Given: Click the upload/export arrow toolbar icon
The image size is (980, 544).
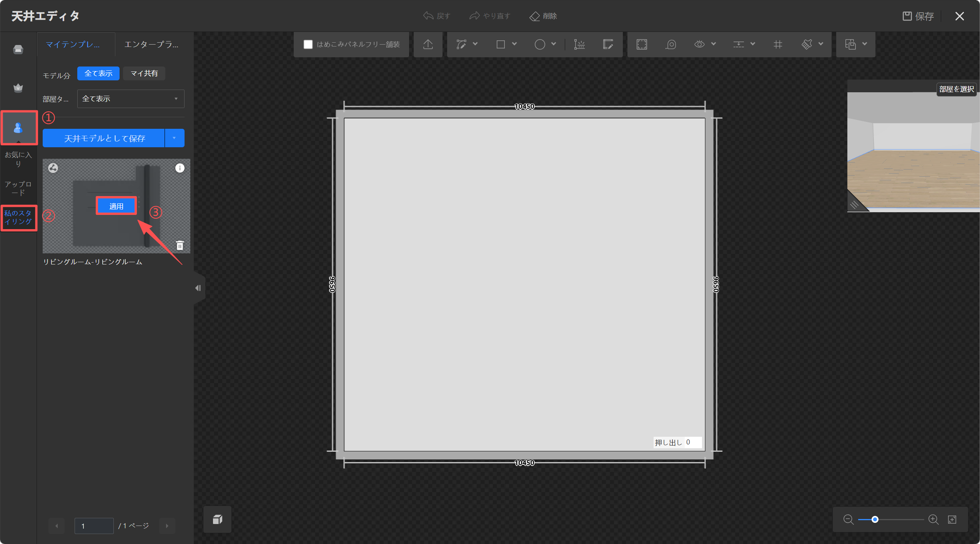Looking at the screenshot, I should 428,45.
